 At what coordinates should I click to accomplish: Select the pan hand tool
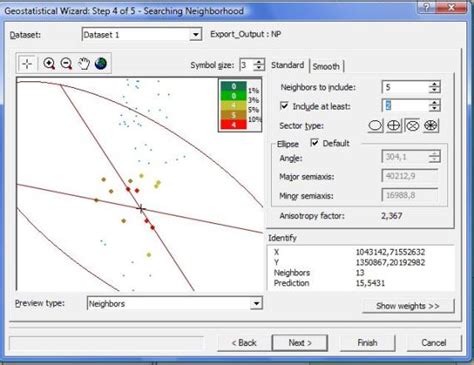click(84, 63)
